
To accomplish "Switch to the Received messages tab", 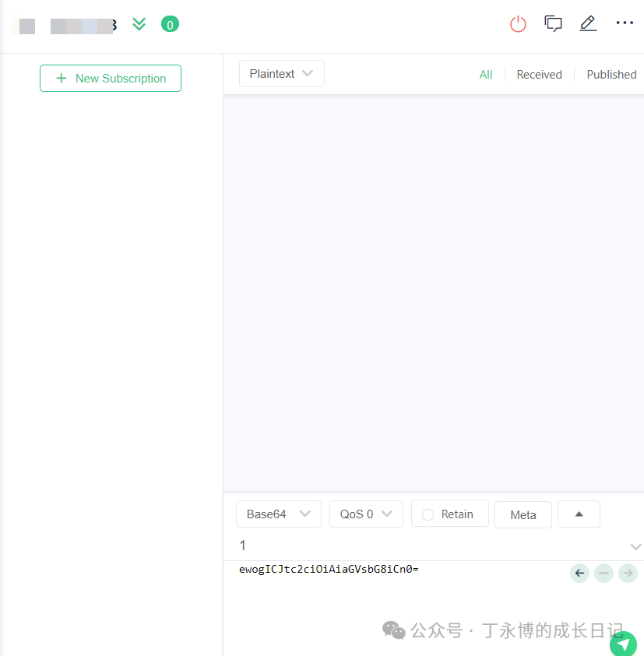I will pos(539,74).
